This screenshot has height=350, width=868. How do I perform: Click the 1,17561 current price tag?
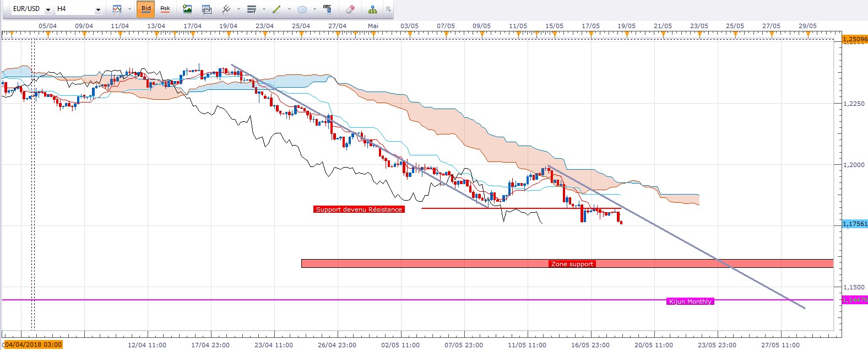(x=855, y=224)
